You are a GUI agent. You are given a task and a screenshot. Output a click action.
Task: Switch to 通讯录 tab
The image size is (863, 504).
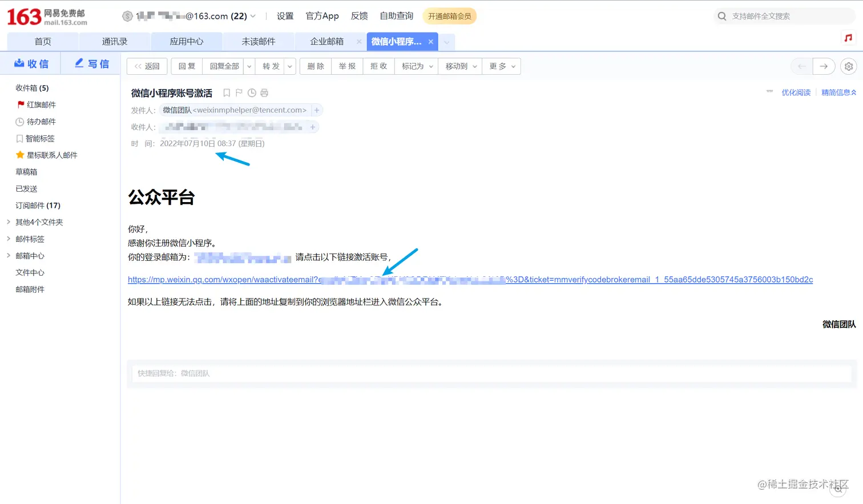point(115,42)
